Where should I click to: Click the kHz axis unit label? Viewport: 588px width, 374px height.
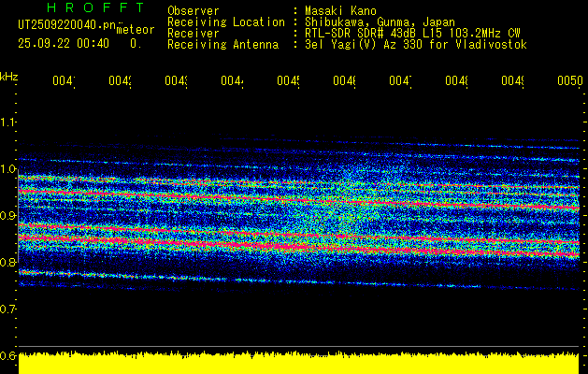point(8,76)
